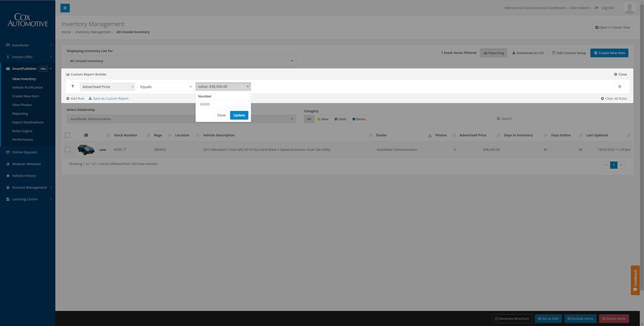644x326 pixels.
Task: Click Add Rule
Action: tap(75, 98)
